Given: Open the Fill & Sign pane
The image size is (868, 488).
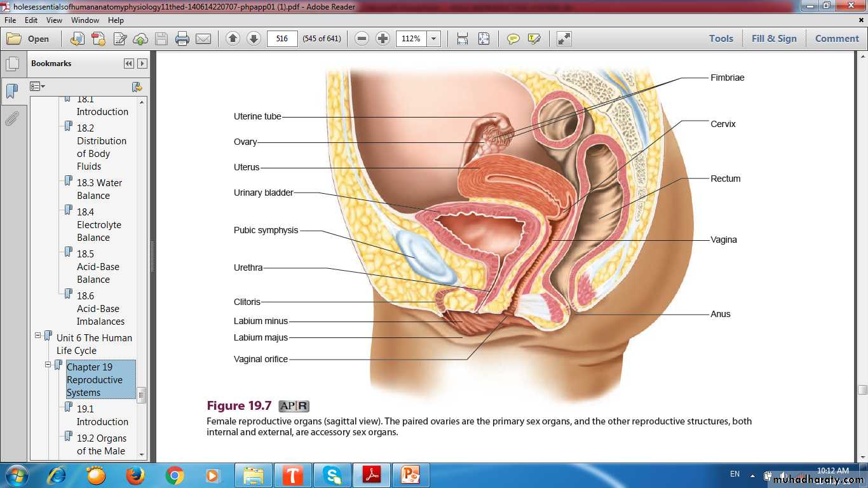Looking at the screenshot, I should 773,39.
